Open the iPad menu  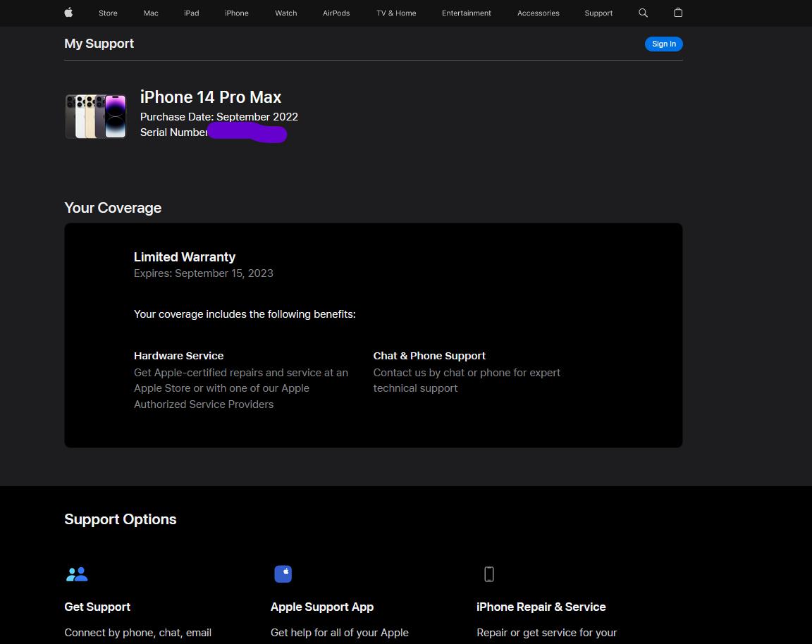click(192, 13)
